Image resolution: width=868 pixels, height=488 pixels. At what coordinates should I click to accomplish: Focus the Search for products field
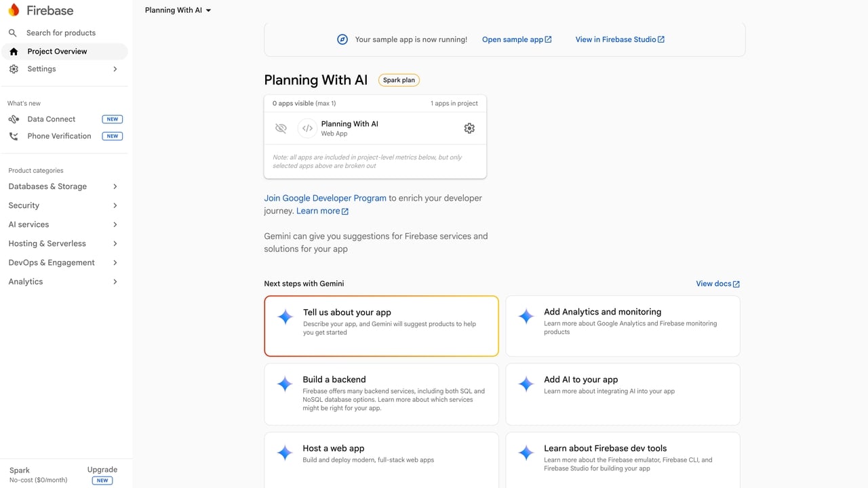pos(64,33)
